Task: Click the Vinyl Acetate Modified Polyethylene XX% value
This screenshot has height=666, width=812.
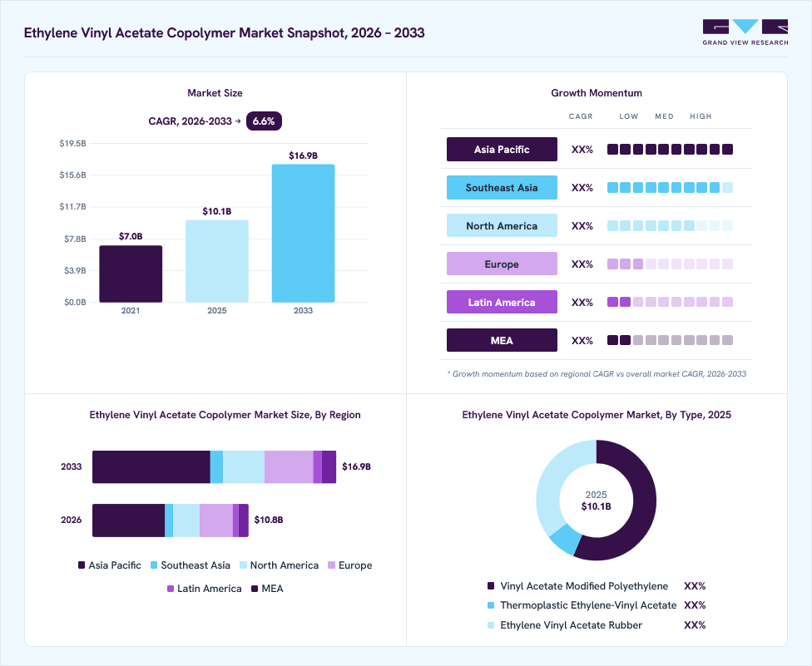Action: (x=695, y=586)
